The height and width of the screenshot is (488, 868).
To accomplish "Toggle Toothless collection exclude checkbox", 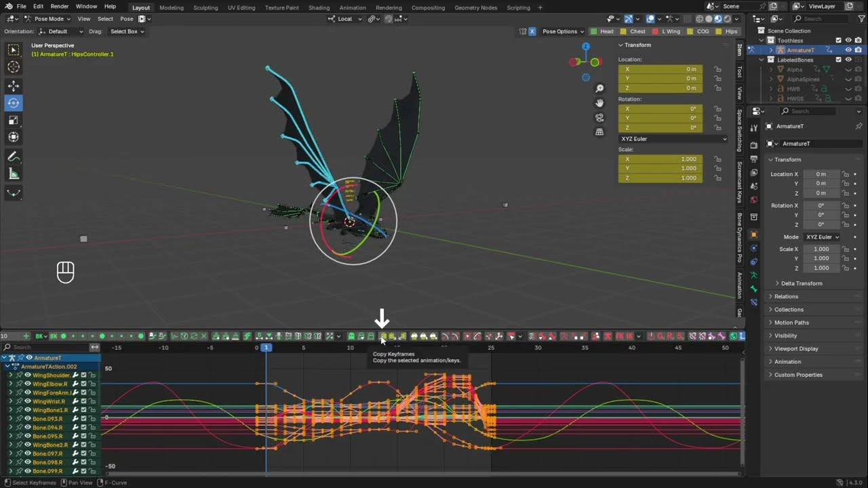I will [838, 41].
